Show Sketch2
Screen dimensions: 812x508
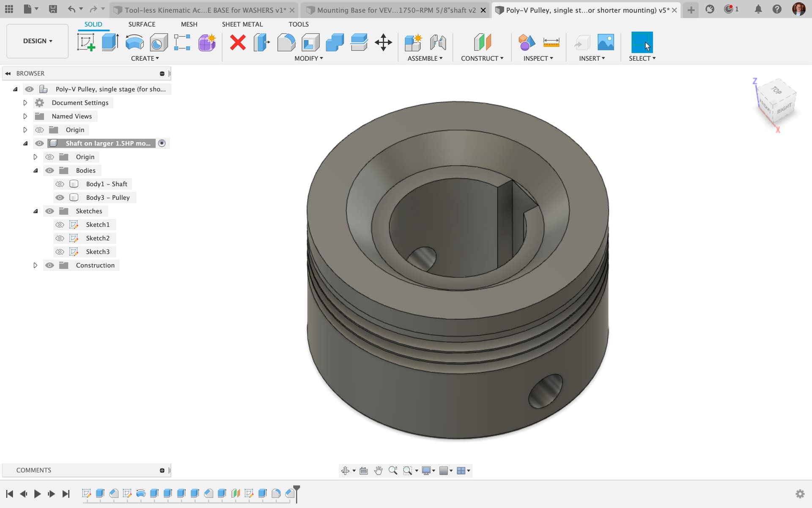coord(60,238)
